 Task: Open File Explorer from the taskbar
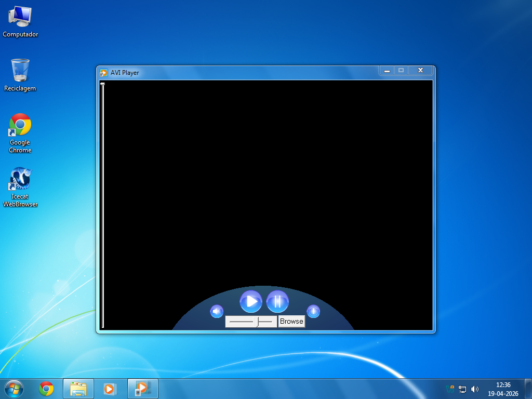pos(78,389)
